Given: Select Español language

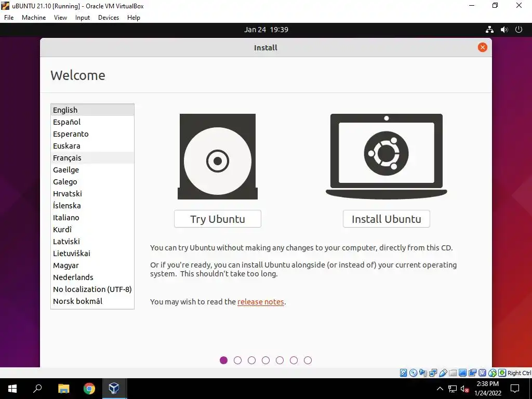Looking at the screenshot, I should (x=92, y=122).
